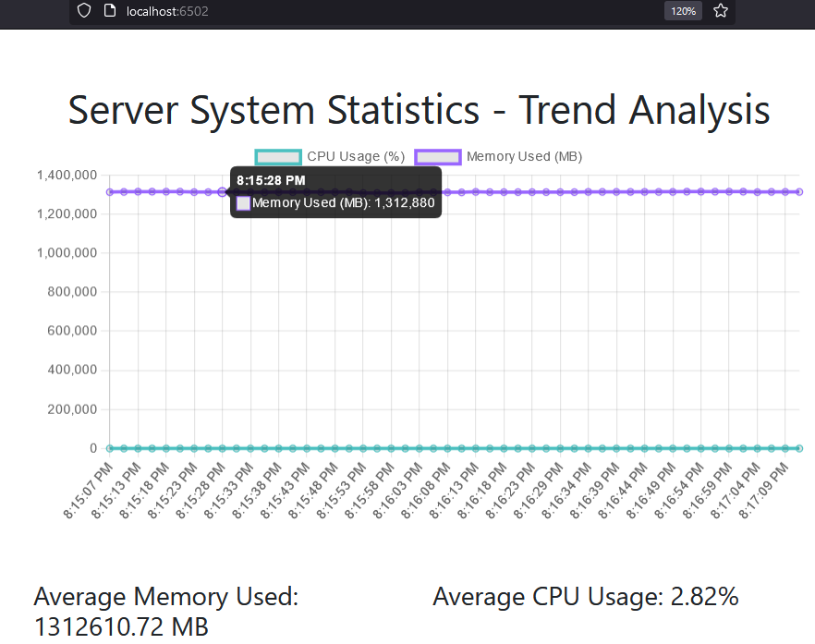Click the bookmark star icon
The width and height of the screenshot is (815, 644).
(720, 10)
